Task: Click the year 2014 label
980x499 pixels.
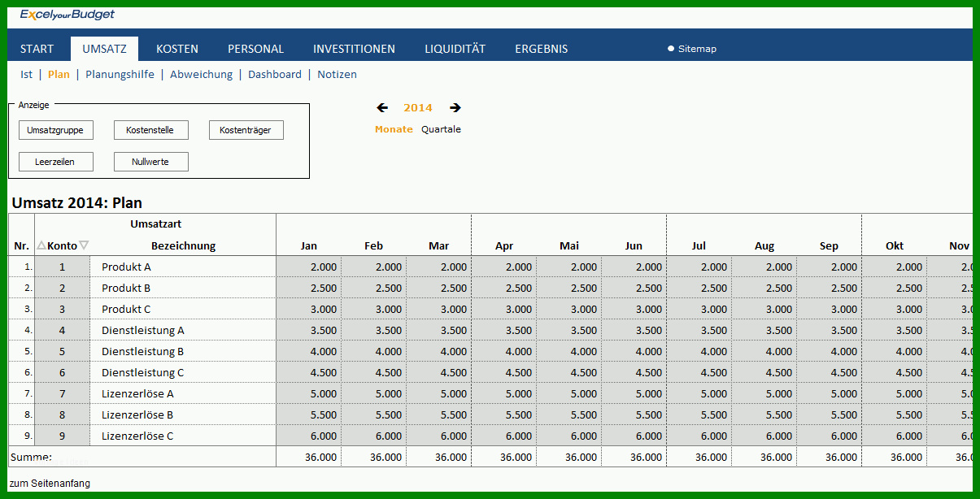Action: pyautogui.click(x=418, y=107)
